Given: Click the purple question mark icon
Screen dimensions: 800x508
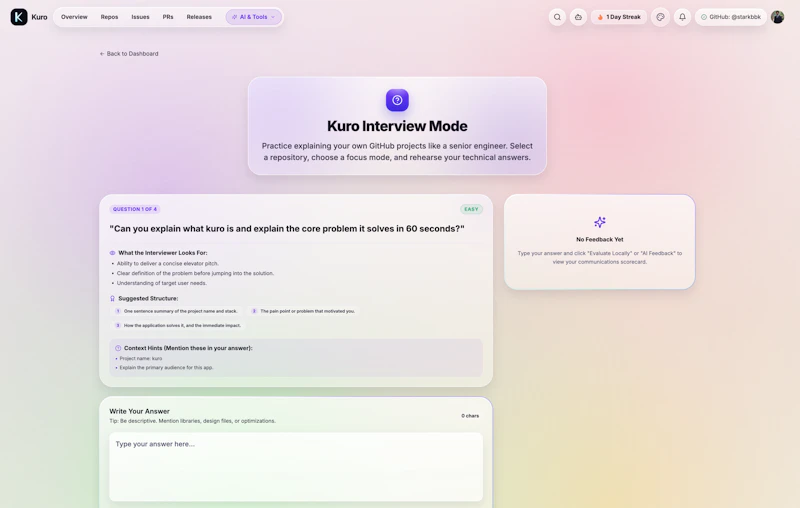Looking at the screenshot, I should point(397,100).
